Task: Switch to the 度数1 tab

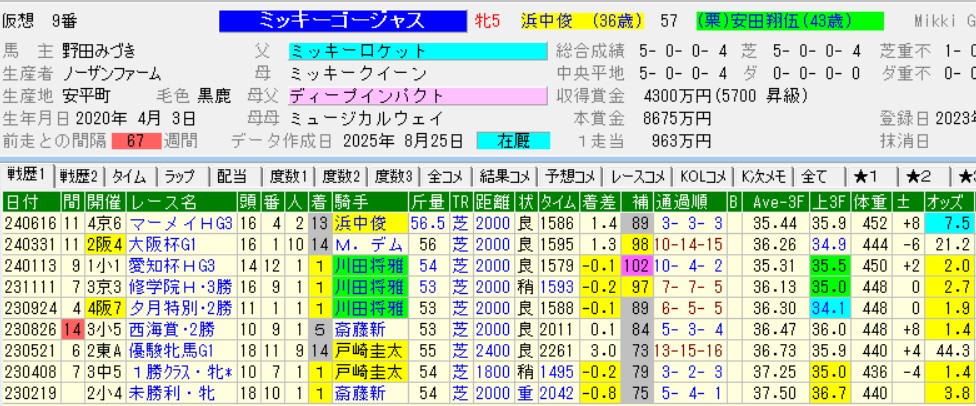Action: 286,176
